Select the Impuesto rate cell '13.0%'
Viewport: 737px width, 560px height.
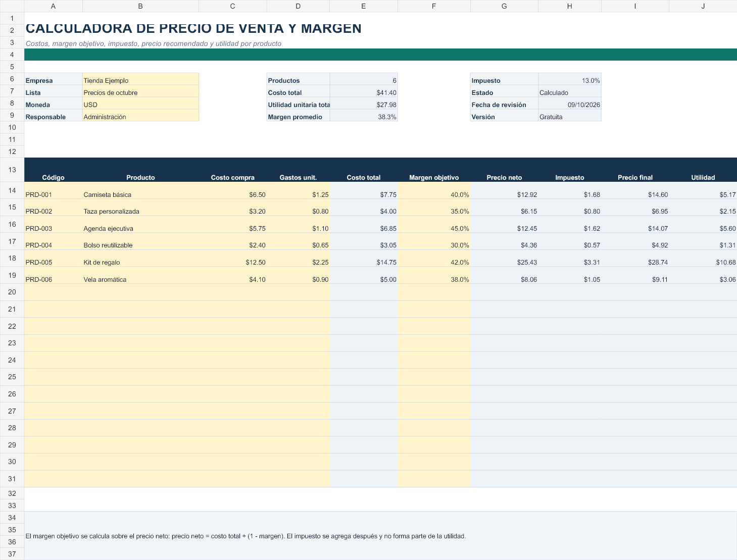(570, 79)
